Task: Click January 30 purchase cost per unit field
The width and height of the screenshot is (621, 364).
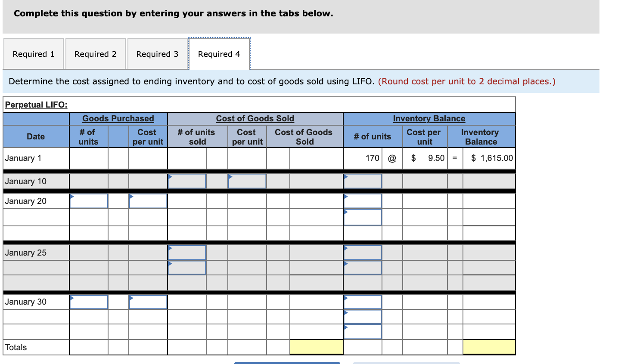Action: pyautogui.click(x=148, y=302)
